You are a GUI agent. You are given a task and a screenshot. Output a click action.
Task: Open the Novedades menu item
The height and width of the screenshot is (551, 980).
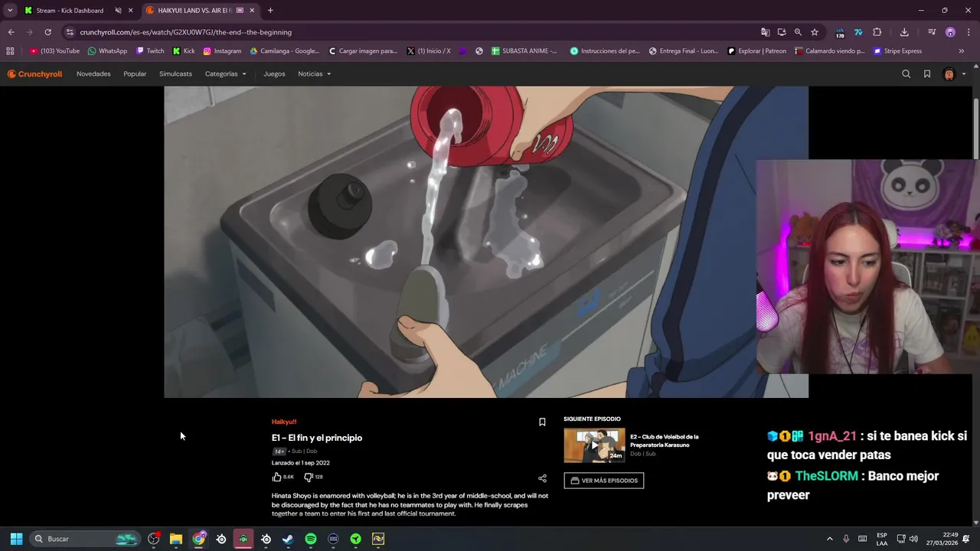coord(93,74)
